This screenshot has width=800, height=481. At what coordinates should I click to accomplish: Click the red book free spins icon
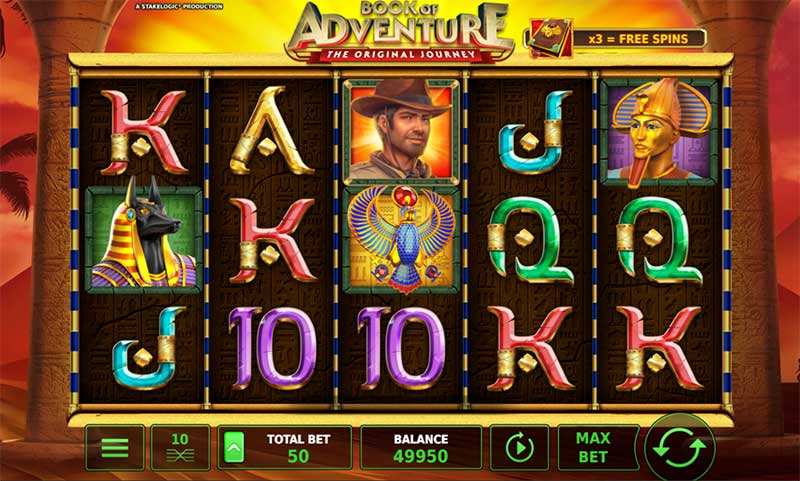[550, 38]
